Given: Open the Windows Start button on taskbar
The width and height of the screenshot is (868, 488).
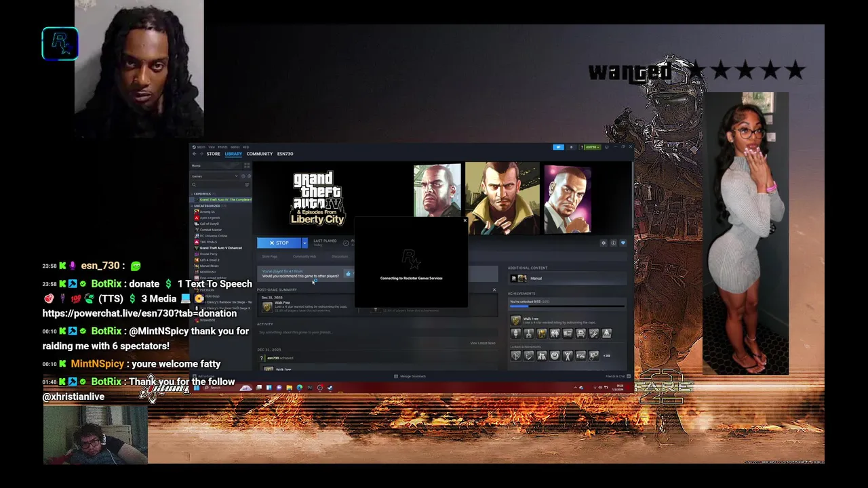Looking at the screenshot, I should 196,388.
